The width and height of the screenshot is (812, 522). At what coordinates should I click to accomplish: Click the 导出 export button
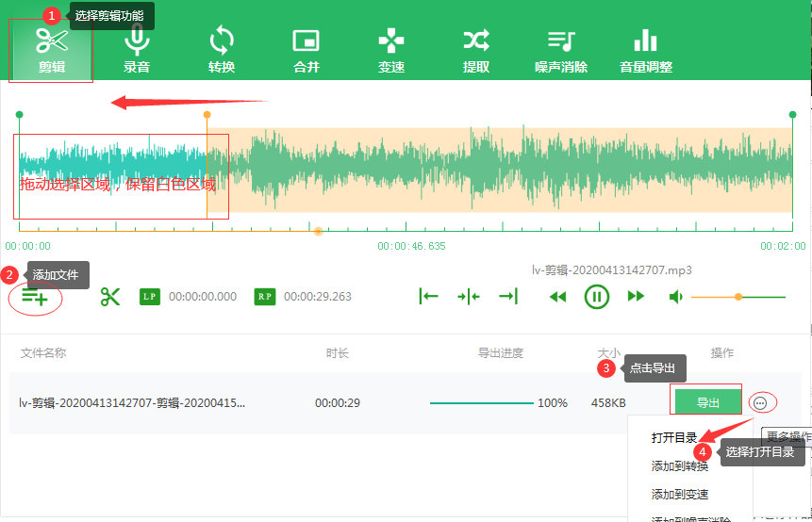click(708, 402)
